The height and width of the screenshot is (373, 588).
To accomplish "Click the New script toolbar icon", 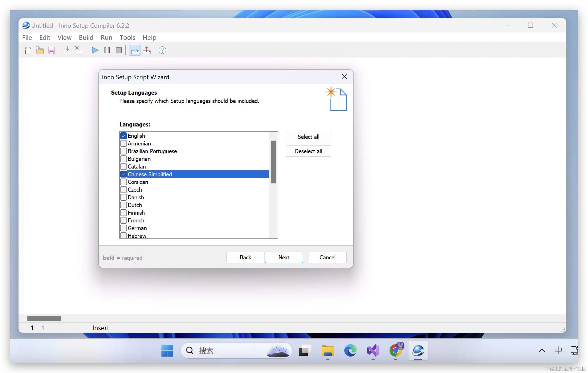I will (28, 50).
